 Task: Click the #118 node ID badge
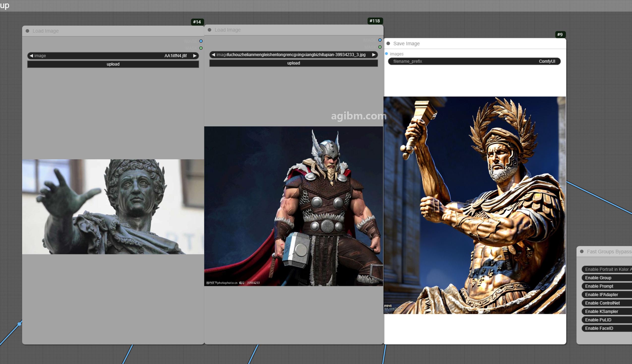click(x=375, y=21)
